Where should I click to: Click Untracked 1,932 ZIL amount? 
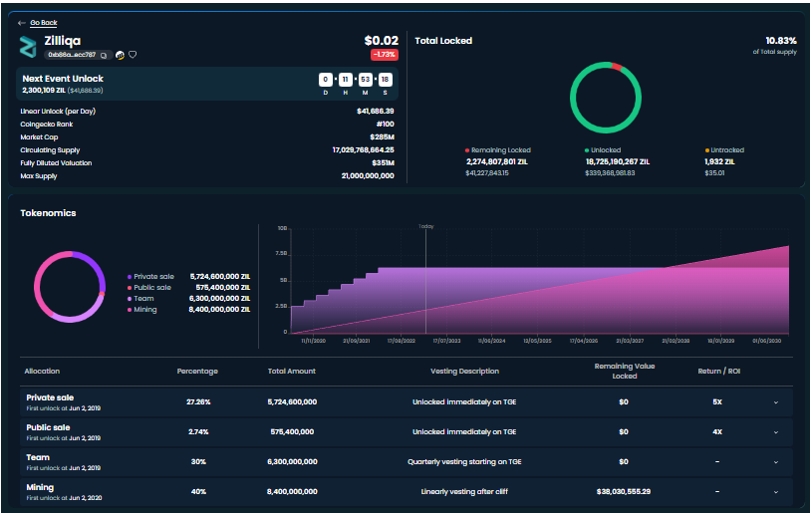(719, 162)
